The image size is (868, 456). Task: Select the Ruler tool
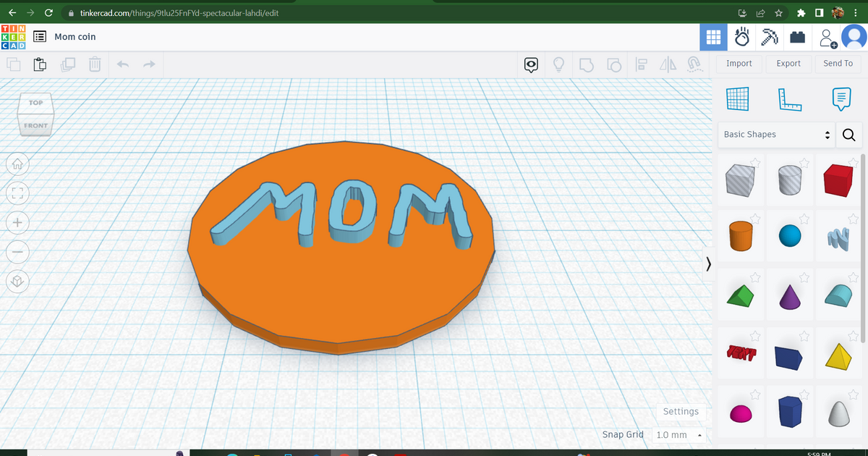tap(789, 99)
